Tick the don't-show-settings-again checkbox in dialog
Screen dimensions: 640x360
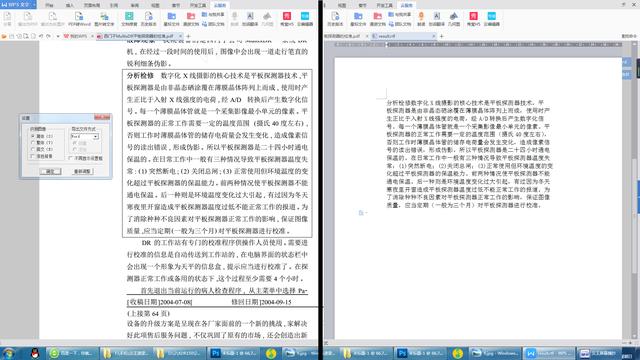[71, 158]
